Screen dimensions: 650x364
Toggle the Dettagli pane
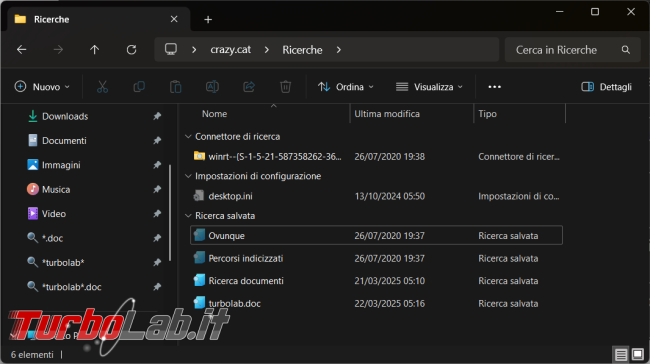coord(606,87)
